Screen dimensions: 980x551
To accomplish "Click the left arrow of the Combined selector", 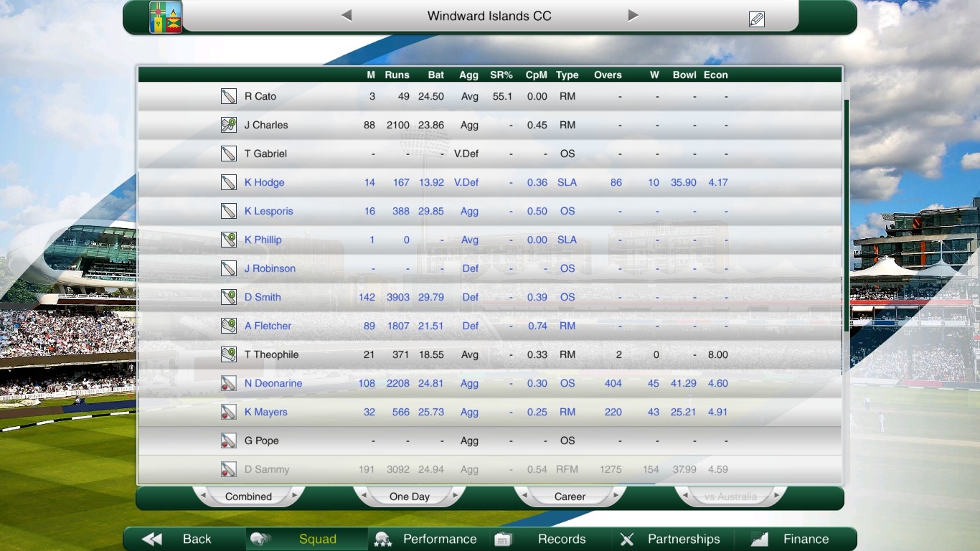I will tap(203, 496).
